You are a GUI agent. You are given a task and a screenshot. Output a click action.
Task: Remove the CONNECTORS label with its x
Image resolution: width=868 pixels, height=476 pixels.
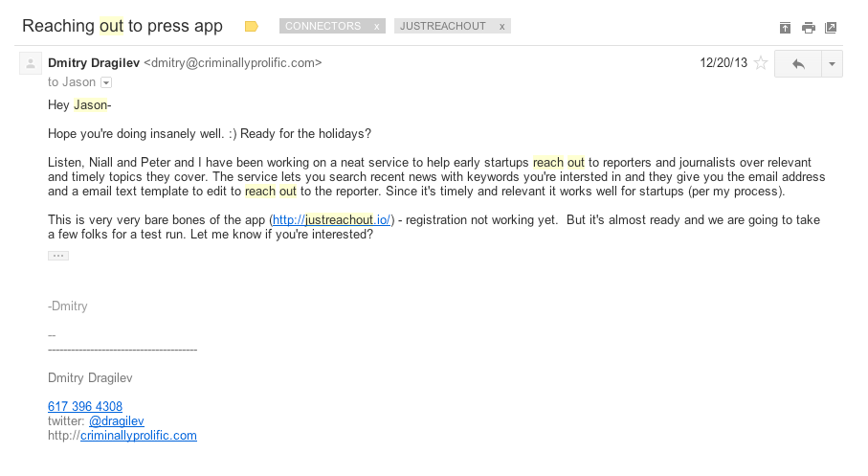click(376, 27)
